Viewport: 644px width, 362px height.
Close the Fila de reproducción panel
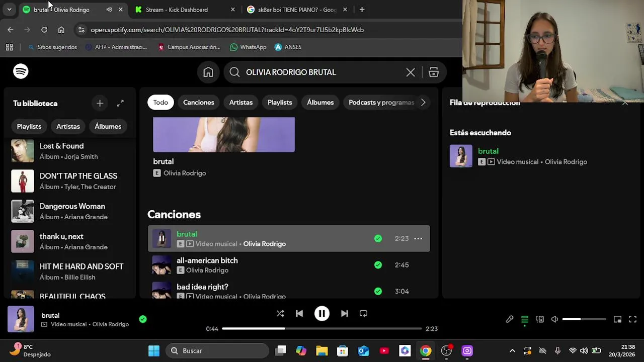pos(625,103)
